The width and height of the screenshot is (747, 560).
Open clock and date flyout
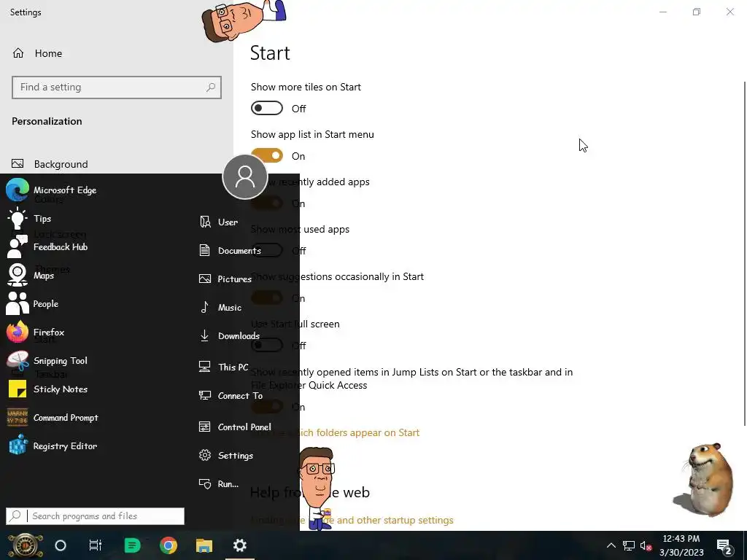681,545
